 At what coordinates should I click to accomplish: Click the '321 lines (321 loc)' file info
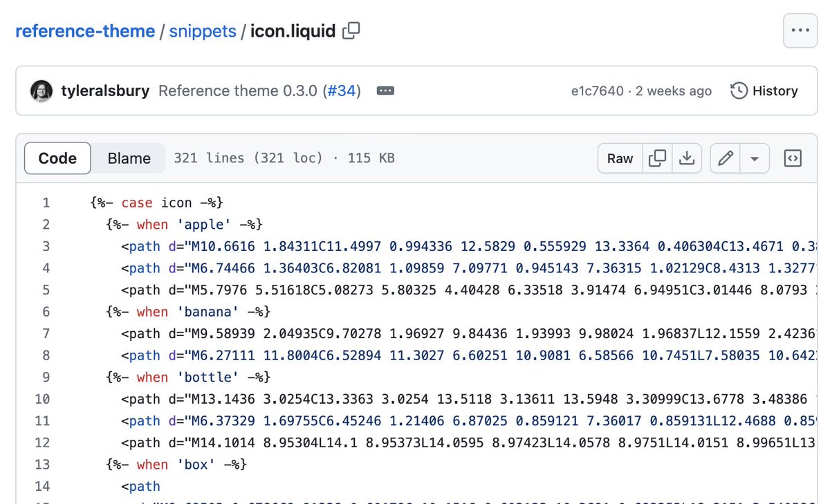[248, 158]
